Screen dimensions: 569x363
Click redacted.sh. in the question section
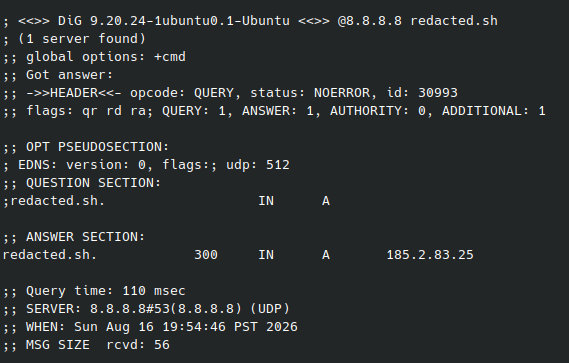[58, 201]
